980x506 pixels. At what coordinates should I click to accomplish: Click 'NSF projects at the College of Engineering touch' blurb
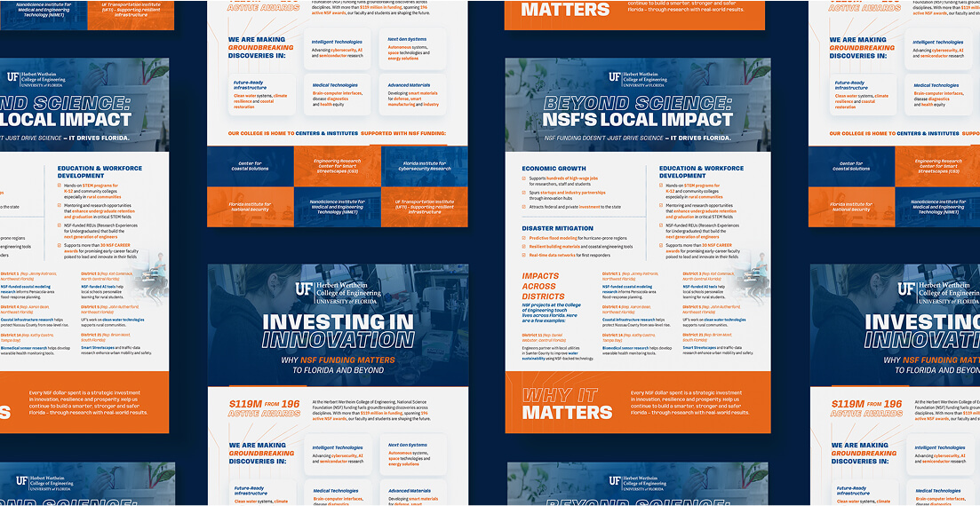[x=553, y=312]
